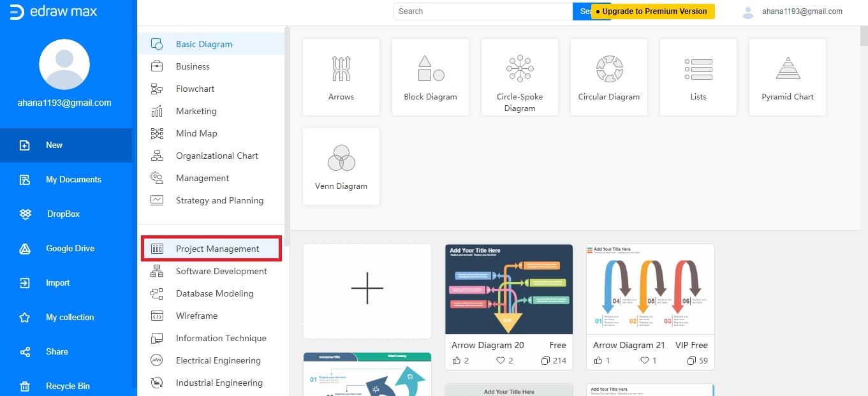
Task: Select Share in the sidebar
Action: click(66, 352)
